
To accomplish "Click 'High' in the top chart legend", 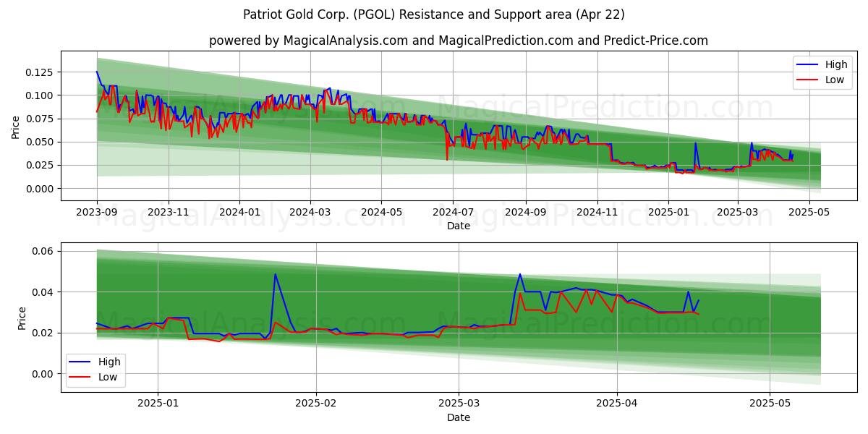I will (835, 64).
